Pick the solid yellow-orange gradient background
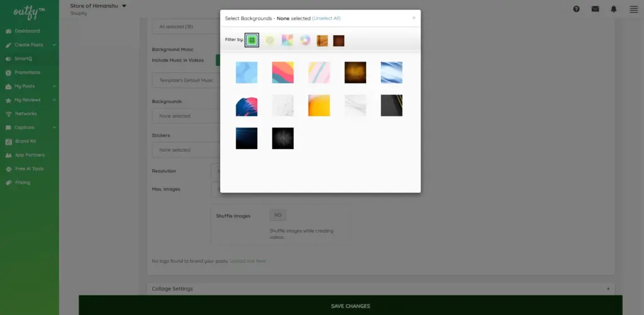Viewport: 644px width, 315px height. (319, 106)
